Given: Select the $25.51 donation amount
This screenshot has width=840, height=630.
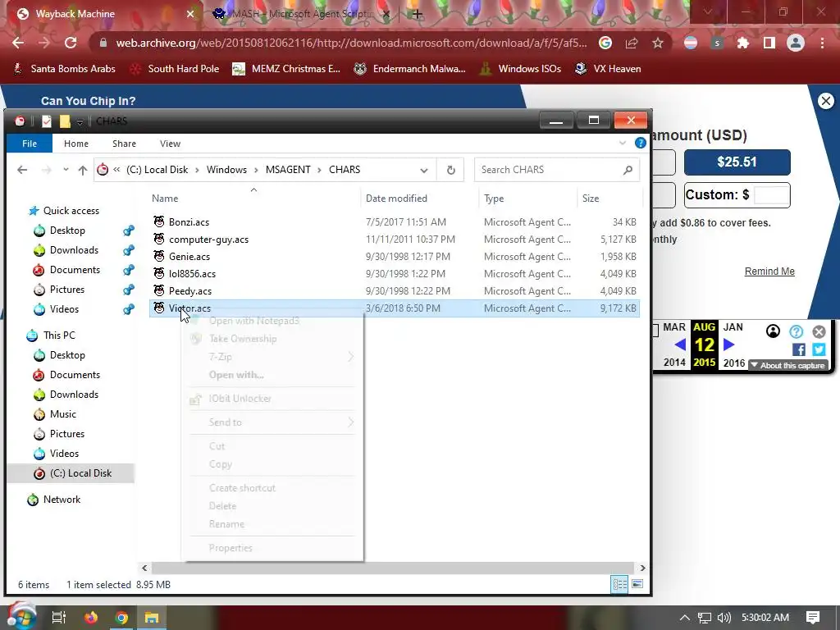Looking at the screenshot, I should [737, 162].
